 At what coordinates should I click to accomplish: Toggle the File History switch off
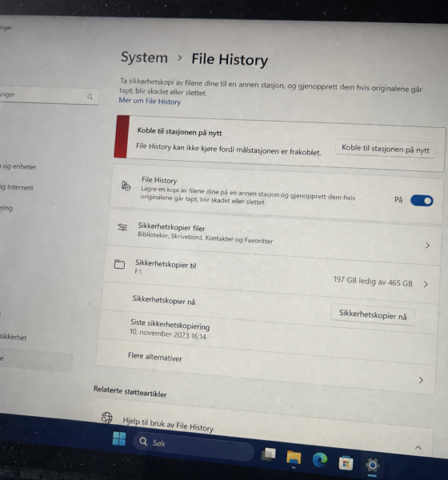click(x=422, y=201)
